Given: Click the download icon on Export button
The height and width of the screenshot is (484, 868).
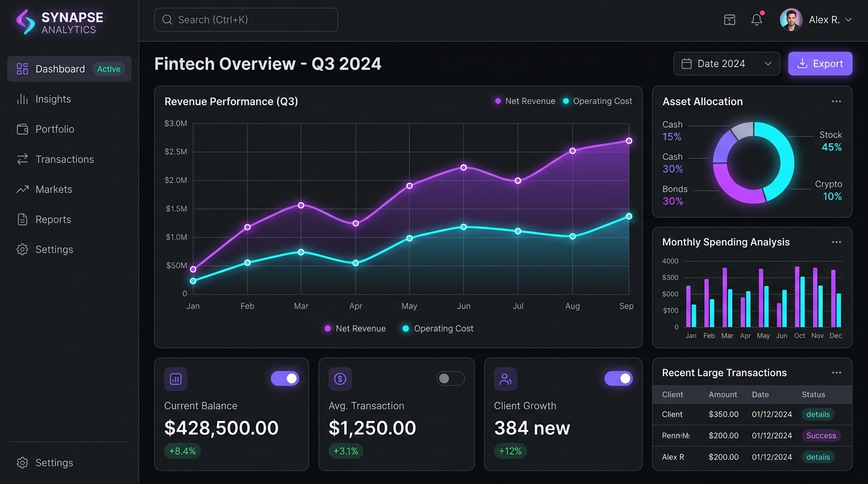Looking at the screenshot, I should point(802,64).
